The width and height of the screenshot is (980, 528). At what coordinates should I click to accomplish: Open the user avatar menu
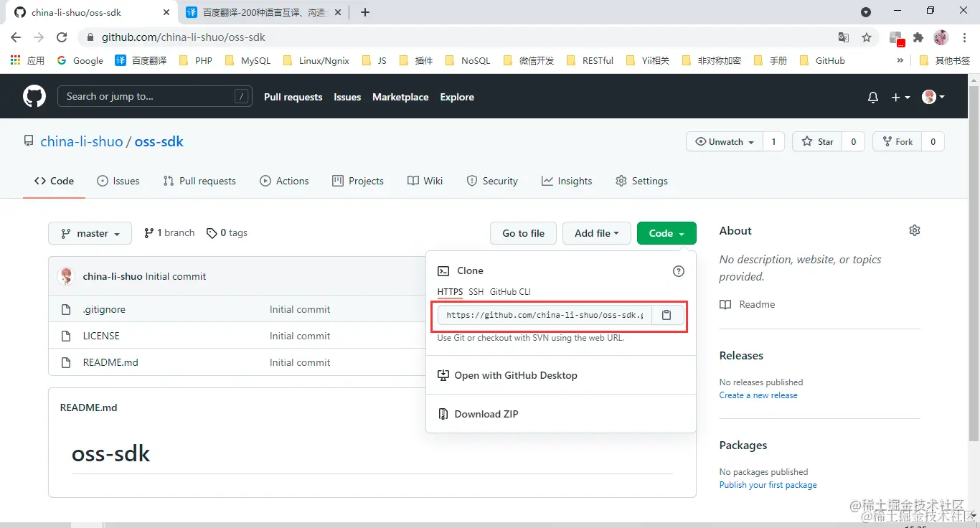[933, 97]
